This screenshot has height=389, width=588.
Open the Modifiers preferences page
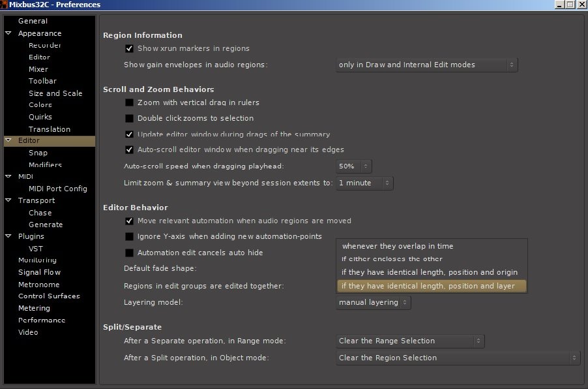pyautogui.click(x=45, y=164)
